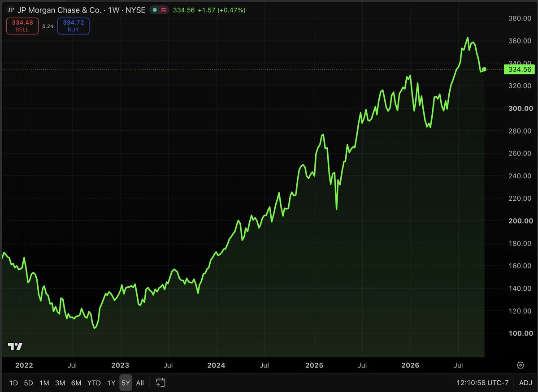Show the 1Y time range
This screenshot has height=392, width=538.
tap(111, 383)
